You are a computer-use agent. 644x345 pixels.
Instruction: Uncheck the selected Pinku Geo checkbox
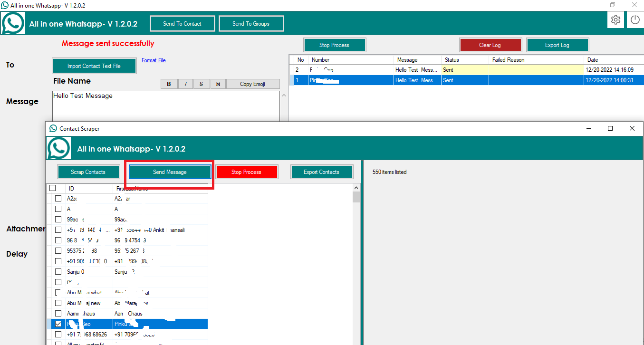pos(58,324)
